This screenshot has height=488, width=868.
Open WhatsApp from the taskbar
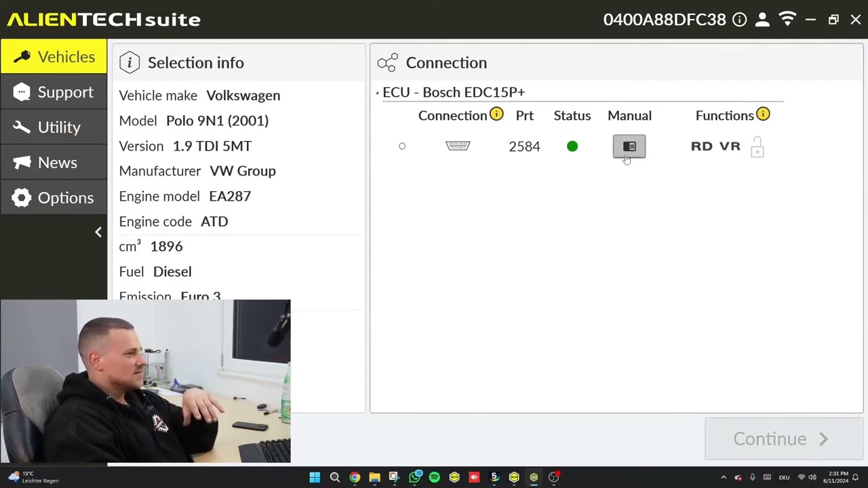pos(415,477)
